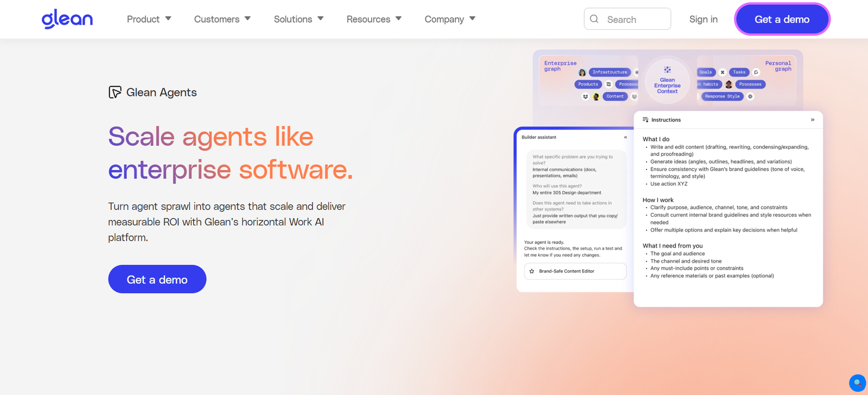Click the Instructions list icon
This screenshot has height=395, width=868.
646,120
